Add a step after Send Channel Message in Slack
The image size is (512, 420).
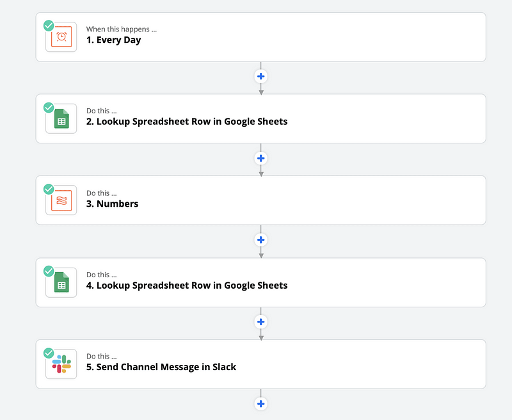point(261,403)
